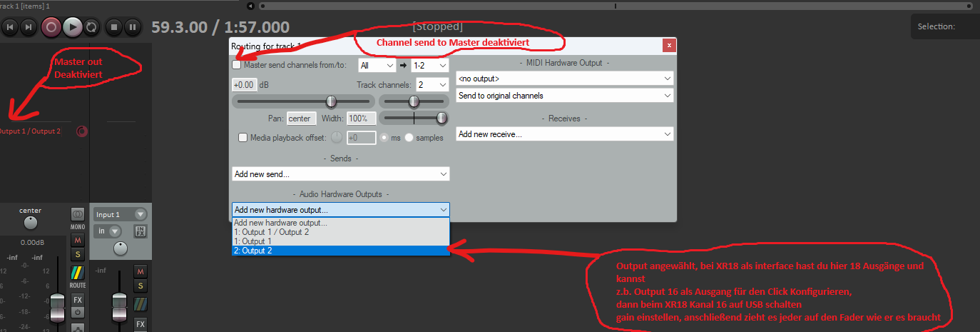Adjust the Master pan knob
Viewport: 980px width, 332px height.
point(30,223)
